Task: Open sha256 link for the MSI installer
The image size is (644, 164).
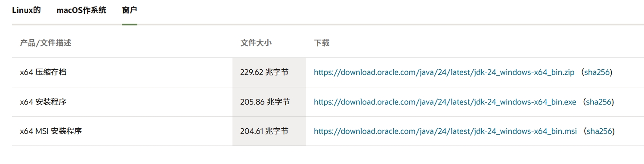Action: [599, 131]
